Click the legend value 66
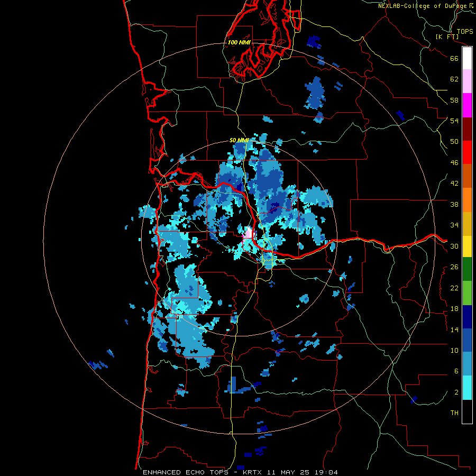The height and width of the screenshot is (476, 476). 454,58
